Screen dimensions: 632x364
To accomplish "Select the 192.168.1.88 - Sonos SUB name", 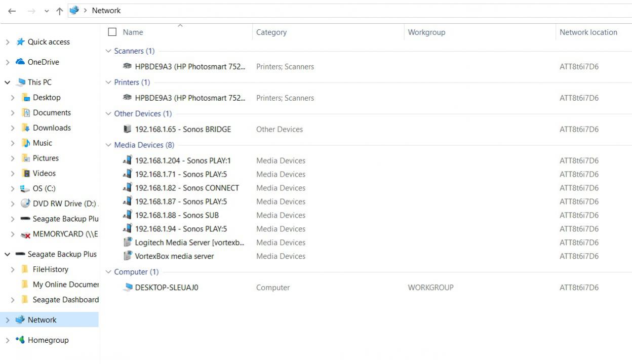I will point(177,215).
